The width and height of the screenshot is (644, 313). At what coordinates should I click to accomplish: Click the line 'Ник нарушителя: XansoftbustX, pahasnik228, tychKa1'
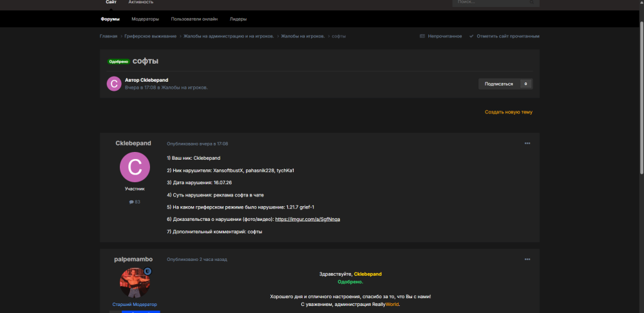click(231, 170)
